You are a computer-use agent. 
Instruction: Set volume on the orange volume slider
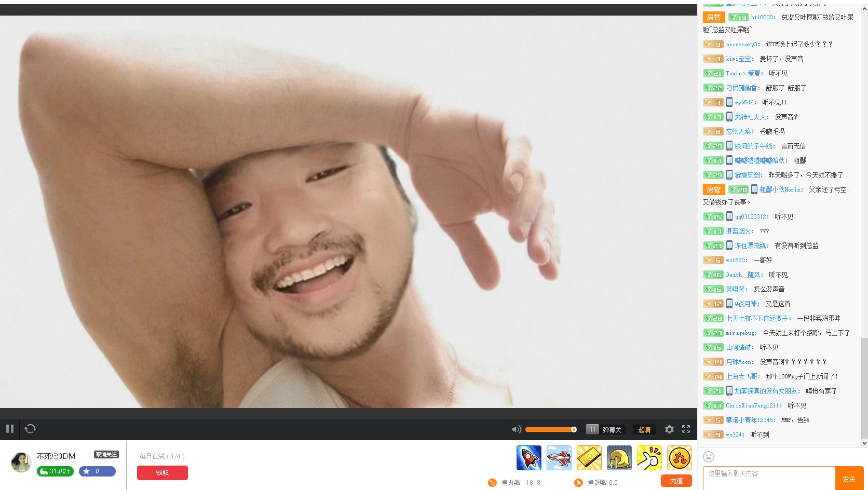pyautogui.click(x=551, y=429)
